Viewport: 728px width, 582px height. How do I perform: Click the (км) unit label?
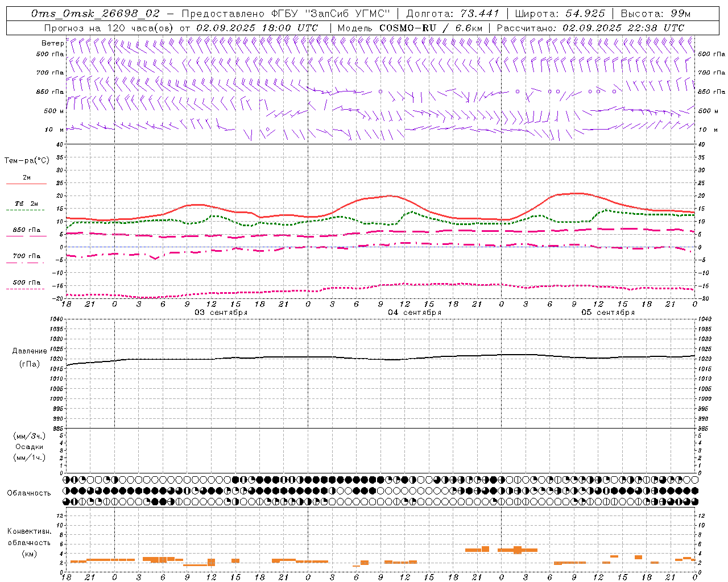29,554
